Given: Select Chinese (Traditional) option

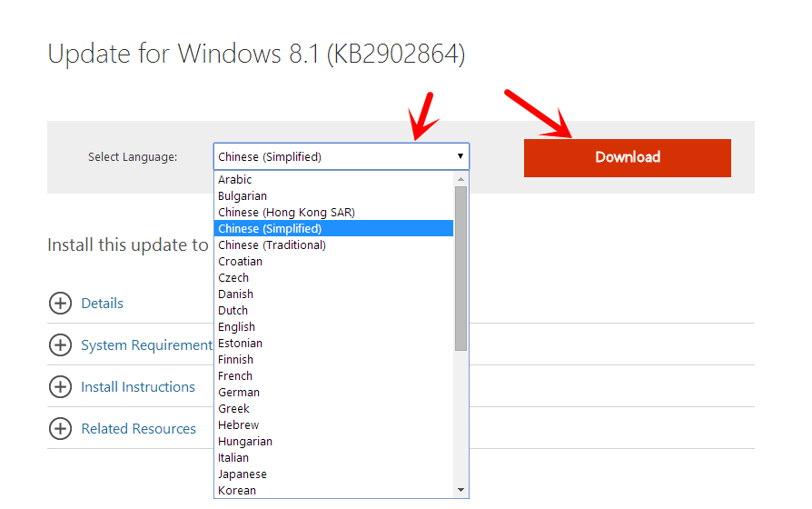Looking at the screenshot, I should (x=333, y=245).
